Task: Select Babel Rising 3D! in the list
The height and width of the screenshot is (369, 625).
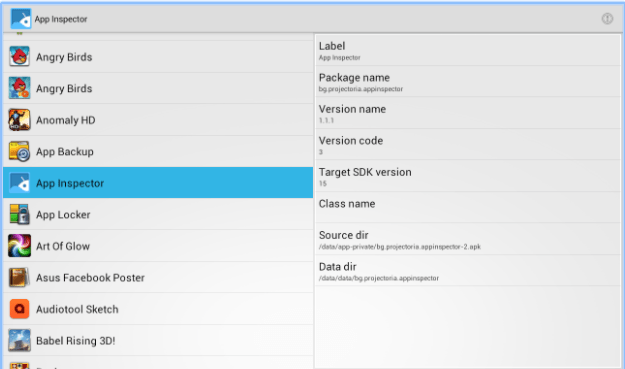Action: [x=158, y=340]
